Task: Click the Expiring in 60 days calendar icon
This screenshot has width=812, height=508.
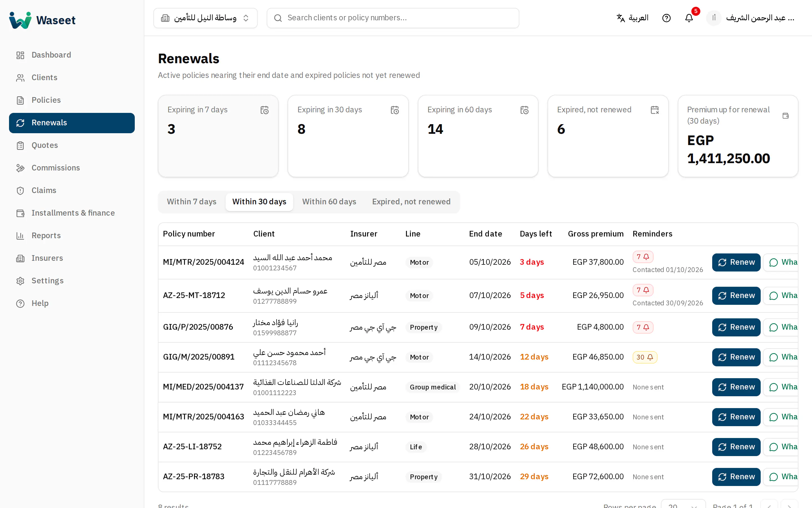Action: (x=524, y=110)
